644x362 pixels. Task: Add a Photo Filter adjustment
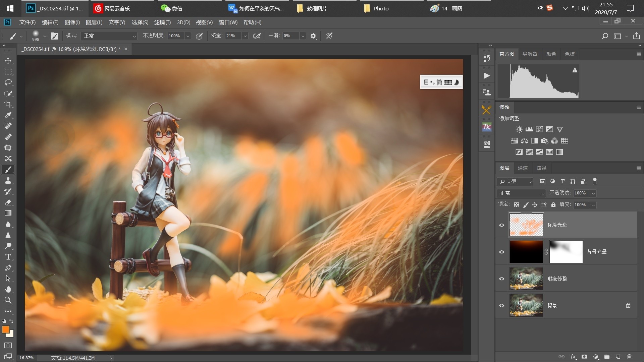[544, 141]
